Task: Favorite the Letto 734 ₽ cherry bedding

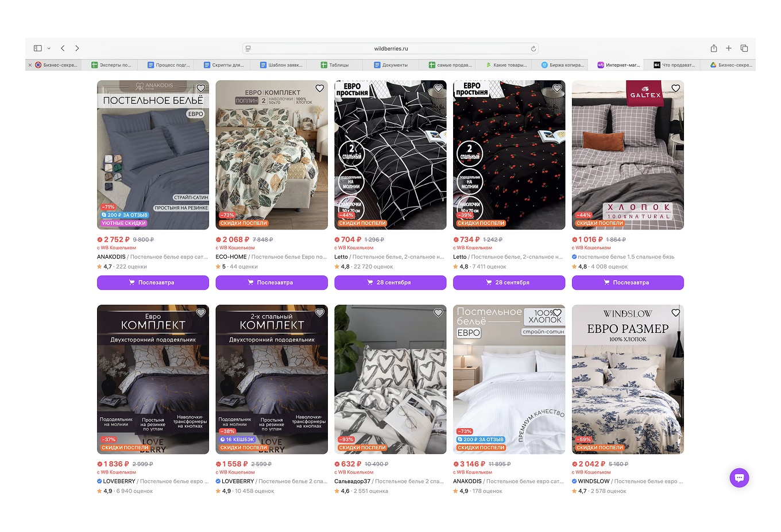Action: pyautogui.click(x=557, y=88)
